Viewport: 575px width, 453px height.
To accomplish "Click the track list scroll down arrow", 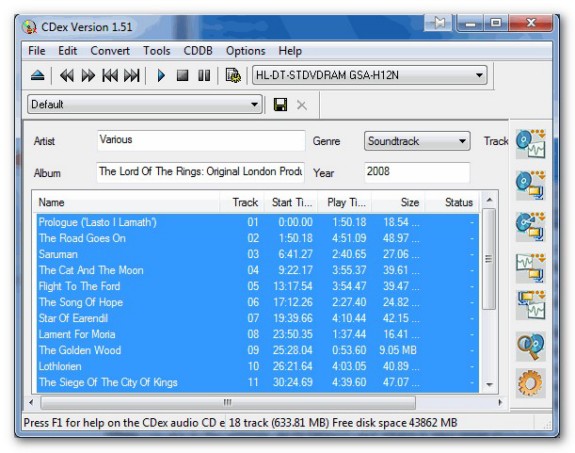I will tap(489, 384).
